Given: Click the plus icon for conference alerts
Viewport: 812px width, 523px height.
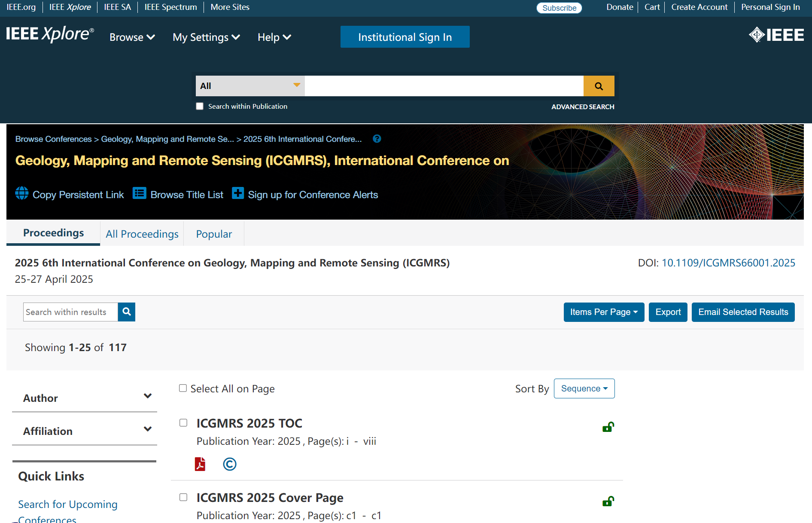Looking at the screenshot, I should 238,193.
